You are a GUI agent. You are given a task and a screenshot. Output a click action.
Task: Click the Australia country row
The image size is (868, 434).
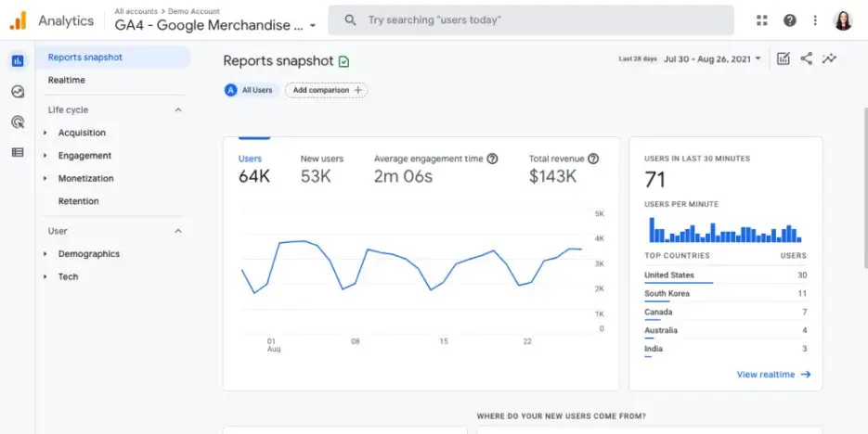(725, 331)
